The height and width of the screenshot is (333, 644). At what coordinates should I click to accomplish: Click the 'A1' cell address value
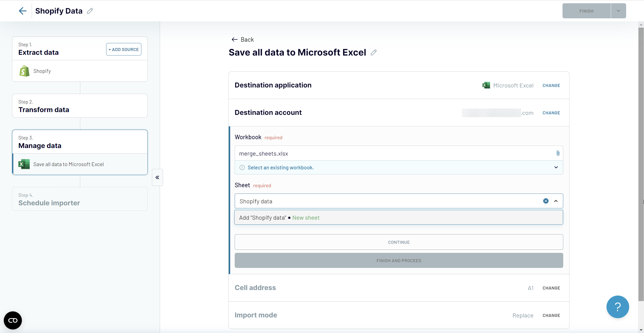[531, 288]
